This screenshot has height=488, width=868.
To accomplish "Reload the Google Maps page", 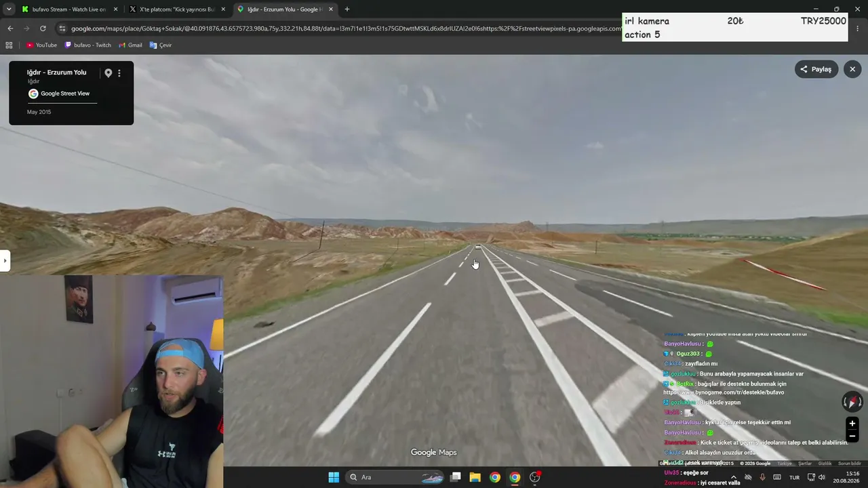I will point(43,28).
